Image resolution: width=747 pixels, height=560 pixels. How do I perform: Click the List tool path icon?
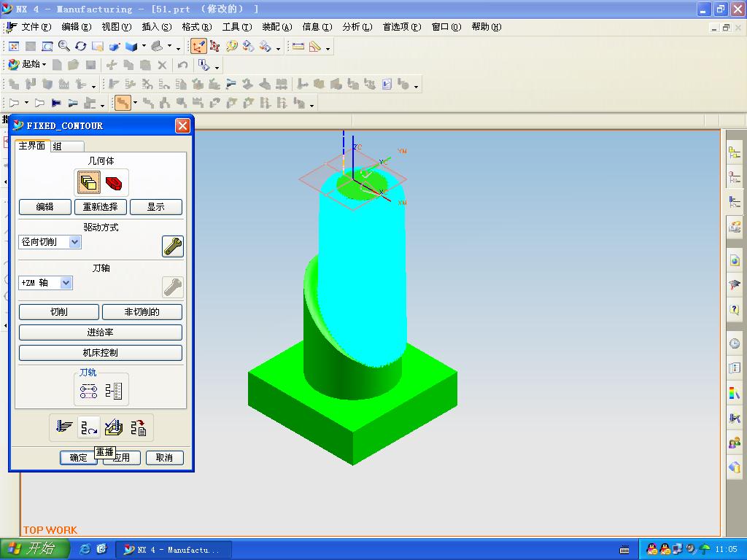coord(139,427)
